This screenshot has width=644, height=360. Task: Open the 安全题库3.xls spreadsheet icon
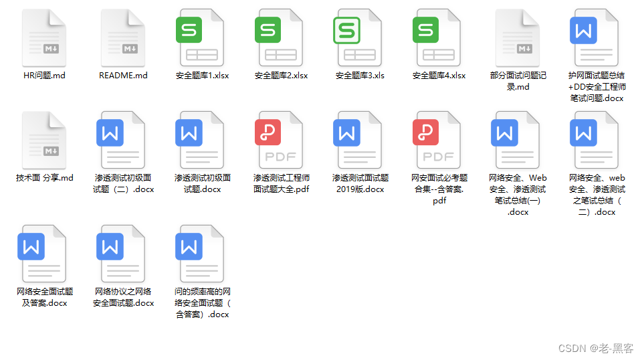[358, 38]
